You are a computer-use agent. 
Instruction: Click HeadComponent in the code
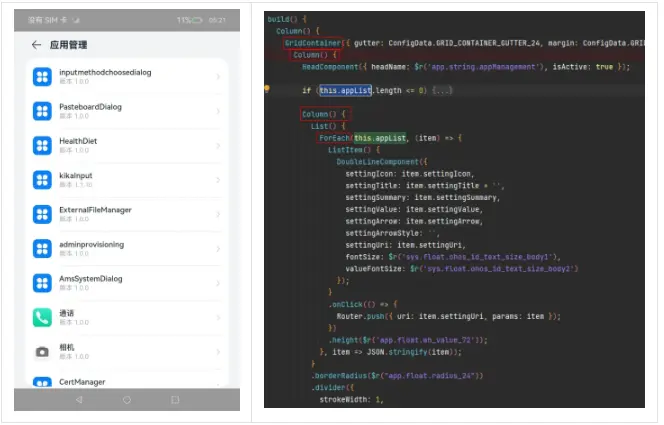pos(332,67)
